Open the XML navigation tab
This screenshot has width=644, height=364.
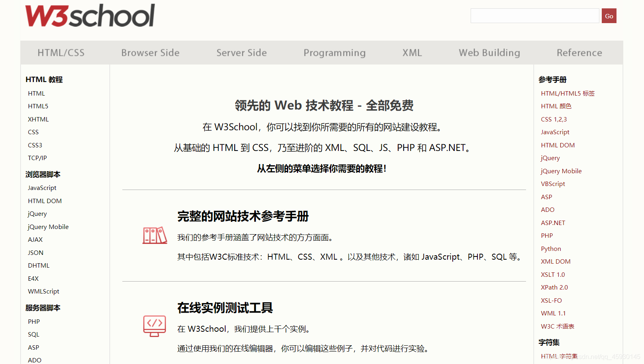click(x=412, y=53)
